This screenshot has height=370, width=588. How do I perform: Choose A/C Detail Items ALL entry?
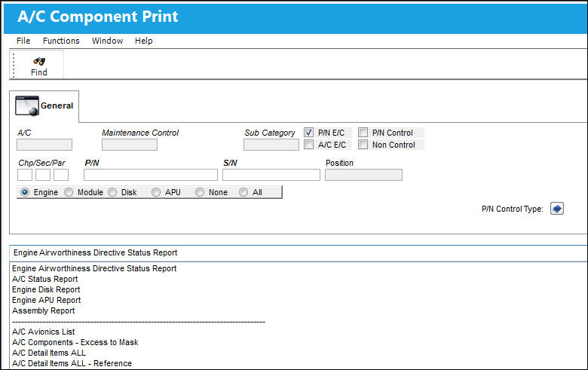tap(49, 353)
